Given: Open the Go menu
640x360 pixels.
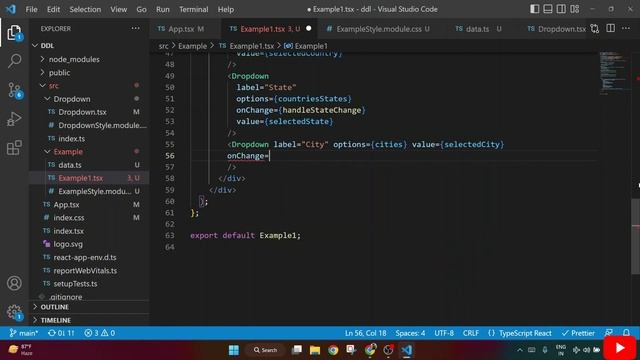Looking at the screenshot, I should point(141,9).
